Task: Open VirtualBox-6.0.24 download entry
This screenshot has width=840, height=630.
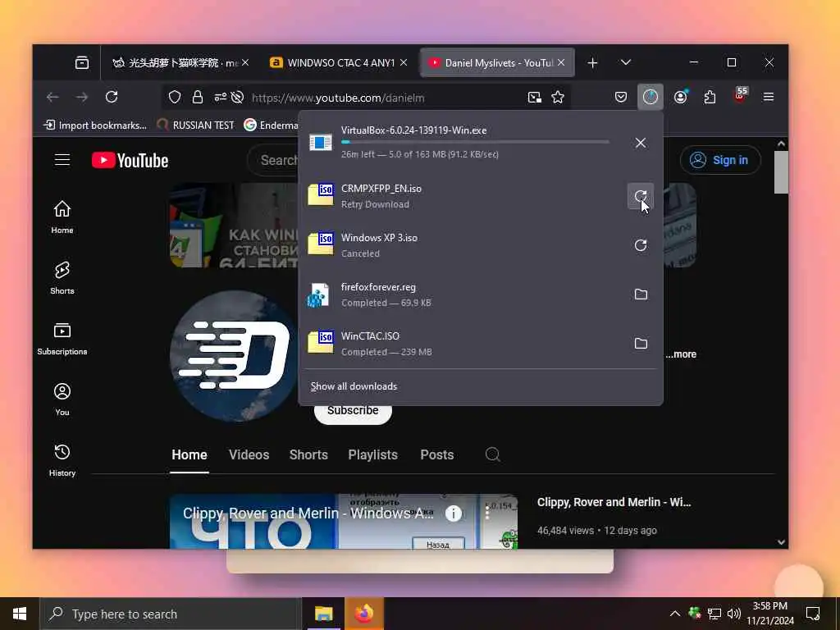Action: 463,143
